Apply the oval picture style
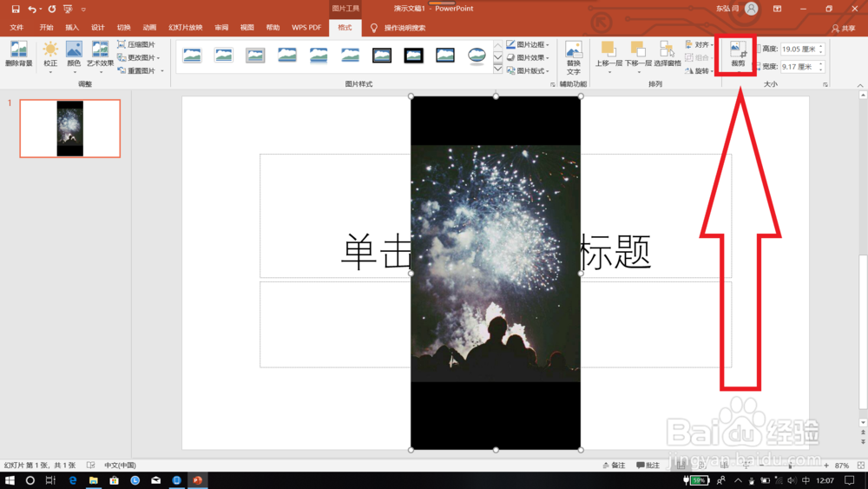This screenshot has width=868, height=489. coord(477,56)
